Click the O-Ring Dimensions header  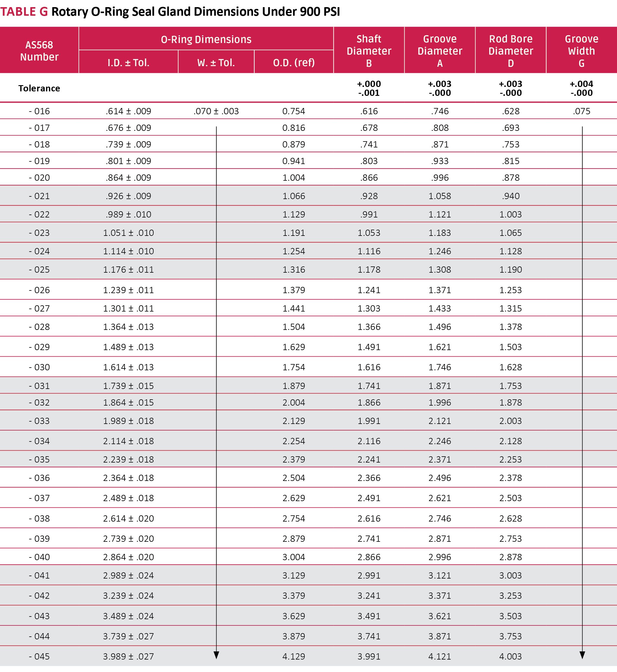click(x=206, y=39)
